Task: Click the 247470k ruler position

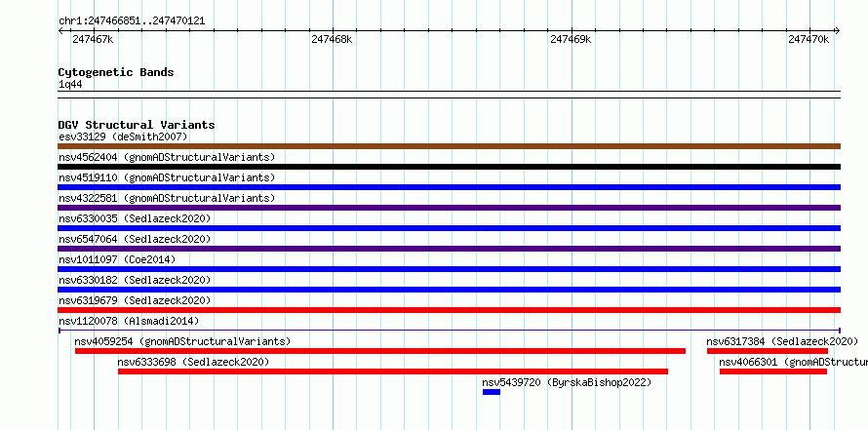Action: pos(809,39)
